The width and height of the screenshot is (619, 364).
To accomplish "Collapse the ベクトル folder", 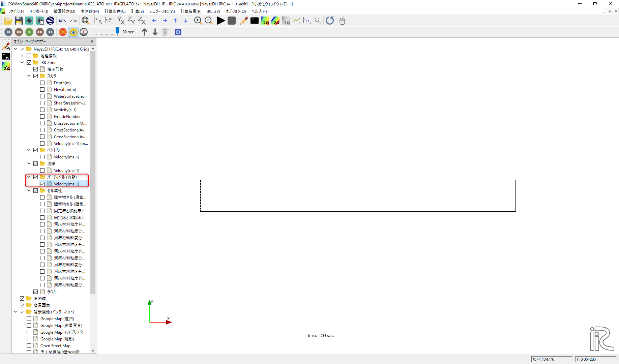I will (x=29, y=150).
